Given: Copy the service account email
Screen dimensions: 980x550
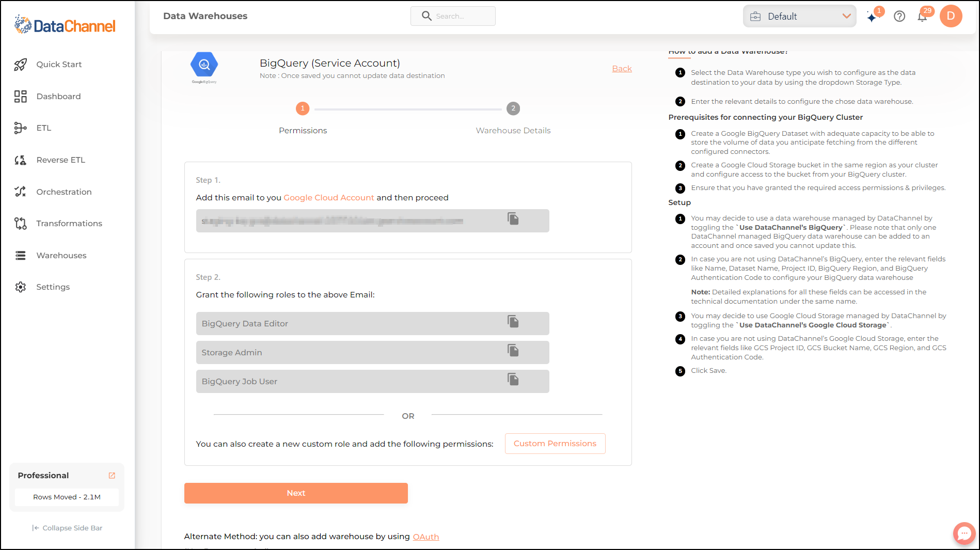Looking at the screenshot, I should [x=513, y=218].
